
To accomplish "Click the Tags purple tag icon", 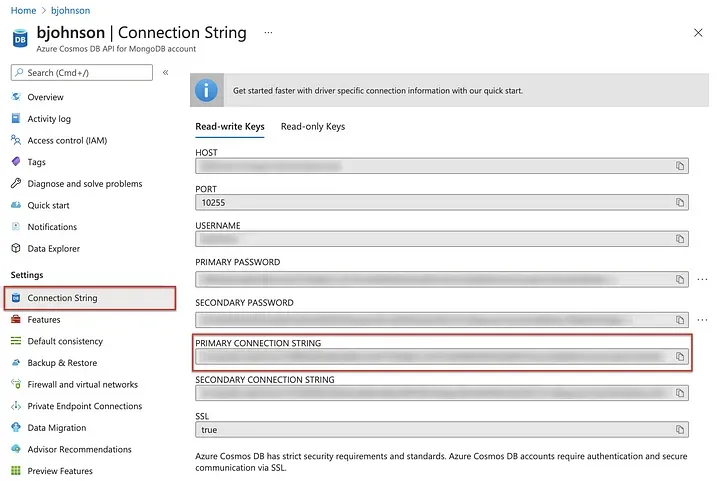I will pos(16,162).
